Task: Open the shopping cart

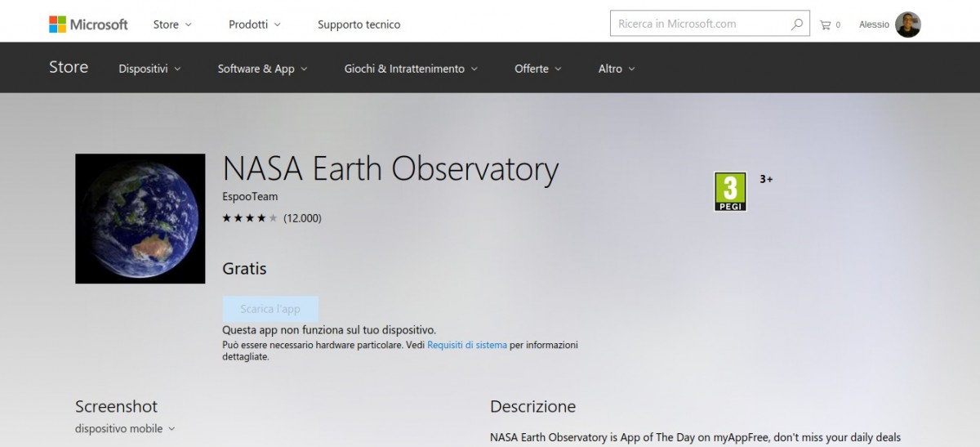Action: (830, 25)
